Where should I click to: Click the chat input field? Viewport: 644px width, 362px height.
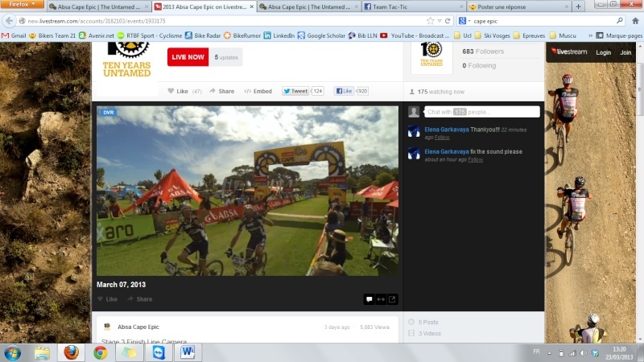coord(481,112)
